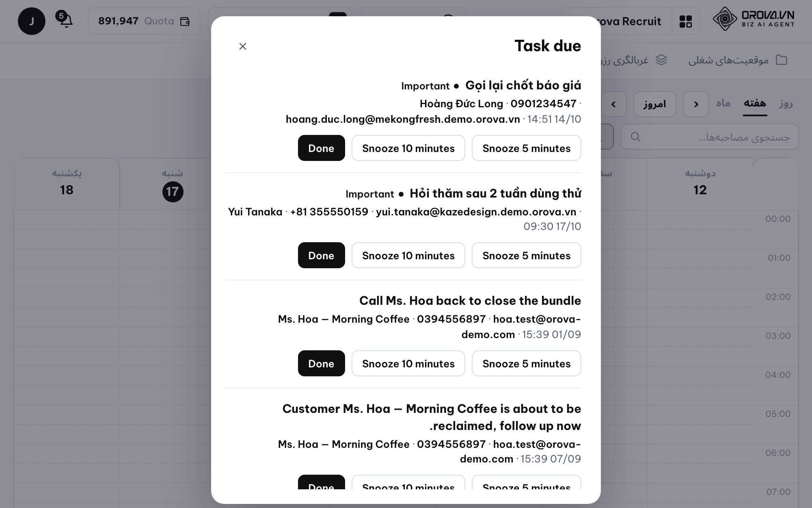Click the quota wallet icon

coord(185,21)
